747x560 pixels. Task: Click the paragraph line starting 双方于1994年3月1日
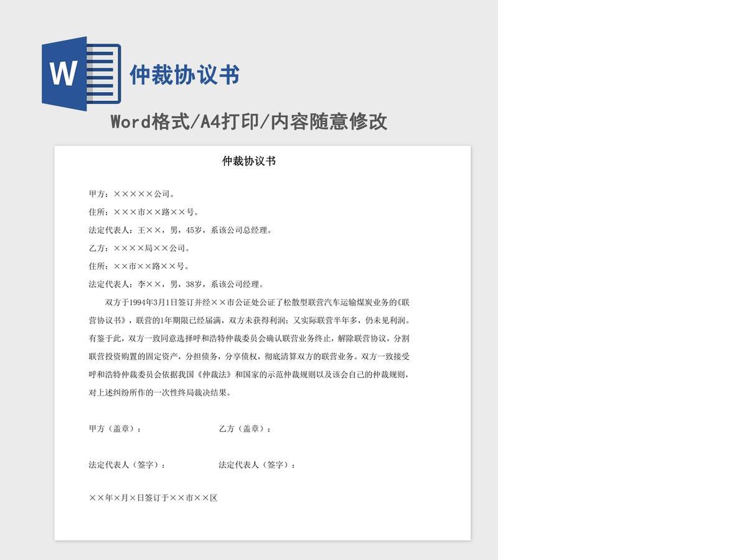[257, 302]
